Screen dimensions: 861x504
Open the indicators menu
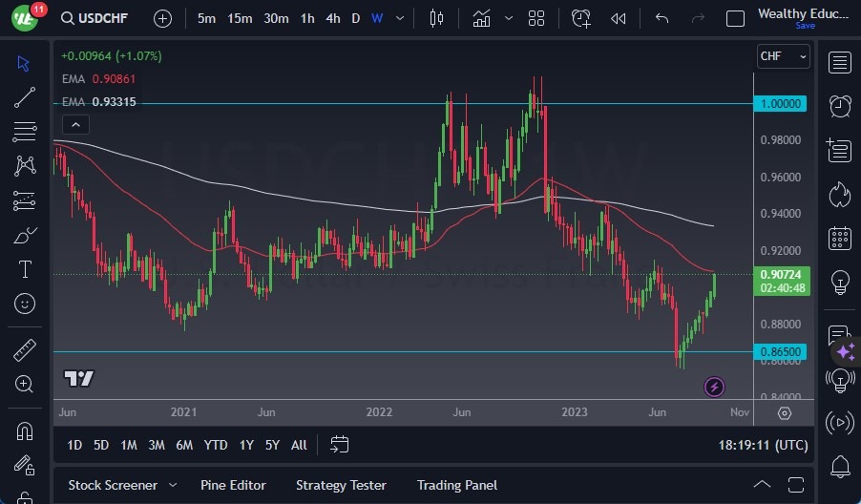pyautogui.click(x=481, y=19)
